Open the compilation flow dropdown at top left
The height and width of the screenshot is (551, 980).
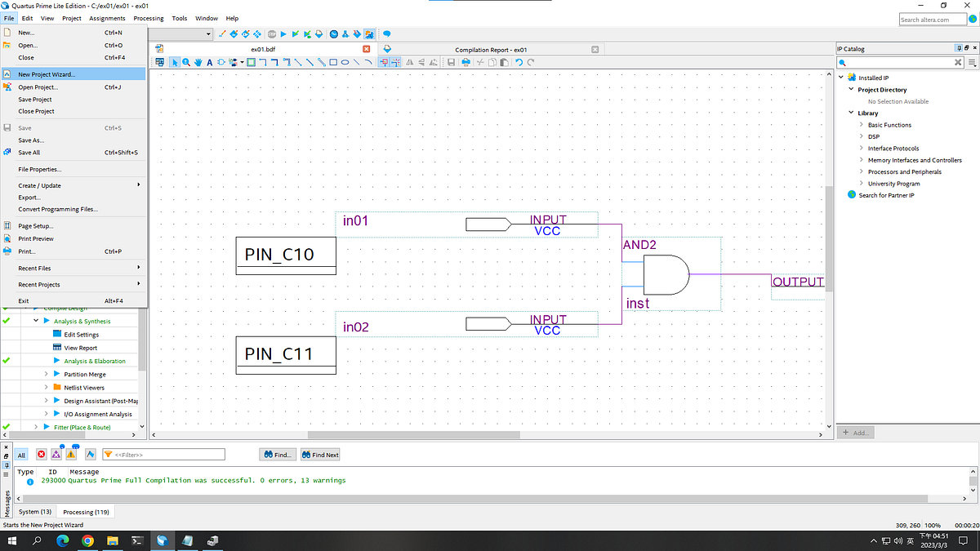[x=207, y=34]
